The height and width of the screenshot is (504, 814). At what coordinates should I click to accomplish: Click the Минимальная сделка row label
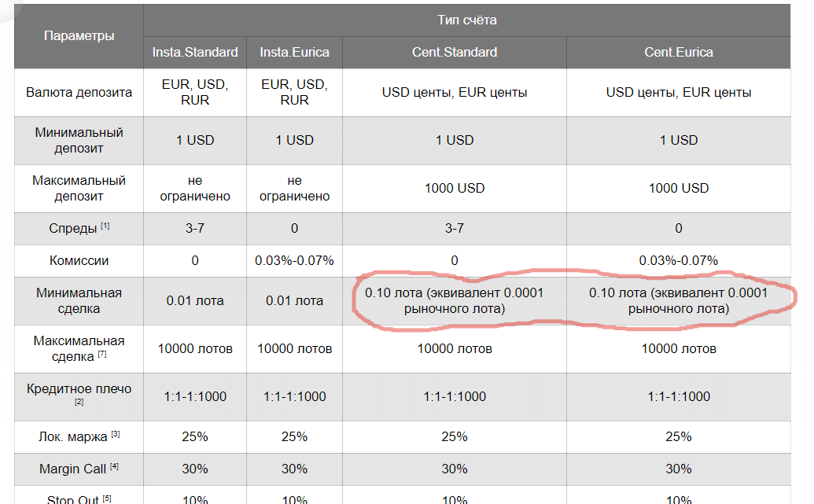tap(79, 300)
